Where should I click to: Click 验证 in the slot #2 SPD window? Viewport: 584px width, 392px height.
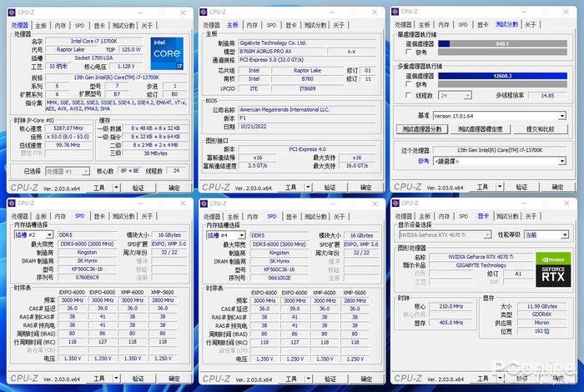pos(138,379)
